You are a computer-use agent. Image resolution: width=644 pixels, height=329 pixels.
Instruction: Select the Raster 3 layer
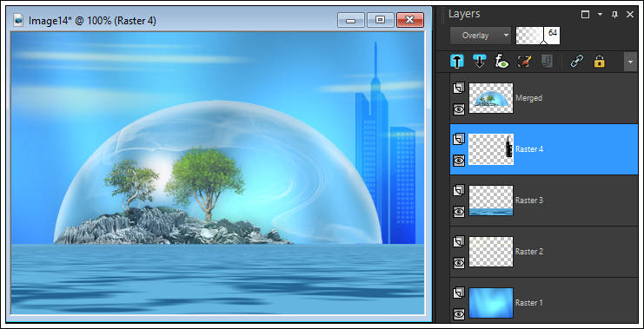[x=544, y=201]
